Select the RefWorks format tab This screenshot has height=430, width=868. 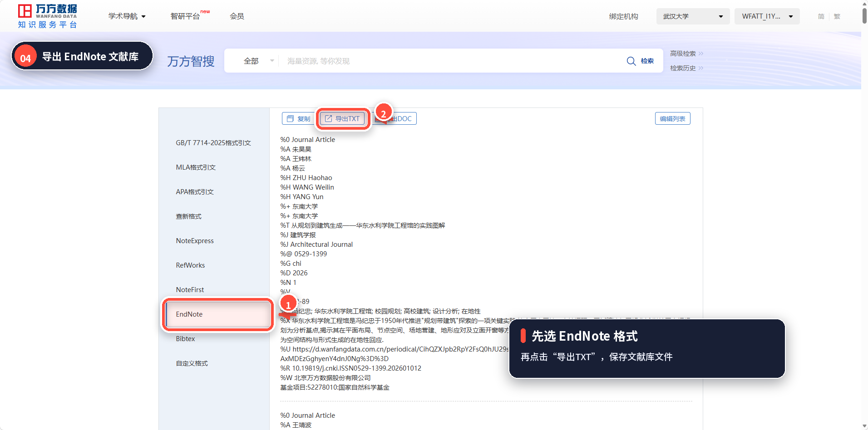[190, 265]
